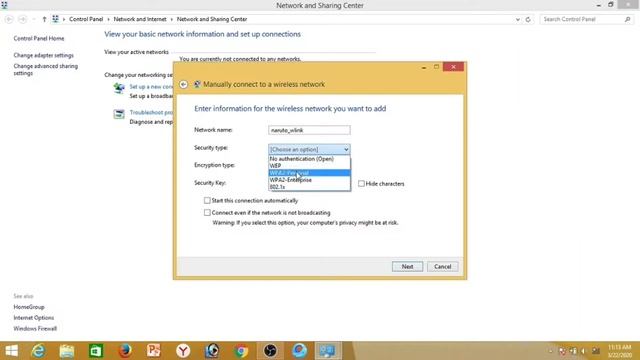Expand the Security type combo box
The image size is (640, 360).
309,149
